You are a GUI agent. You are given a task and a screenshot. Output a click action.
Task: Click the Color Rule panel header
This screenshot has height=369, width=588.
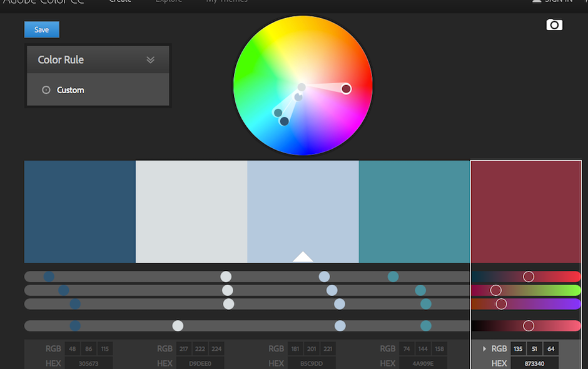pos(98,59)
